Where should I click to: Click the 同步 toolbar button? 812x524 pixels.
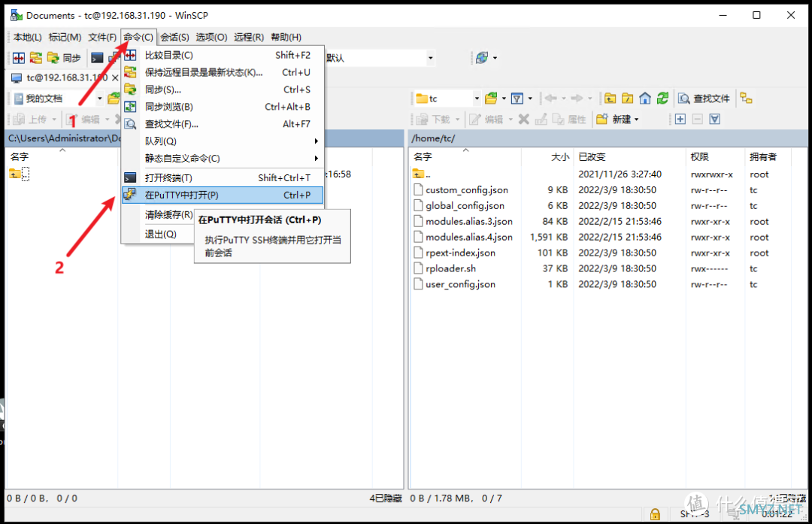pos(64,57)
